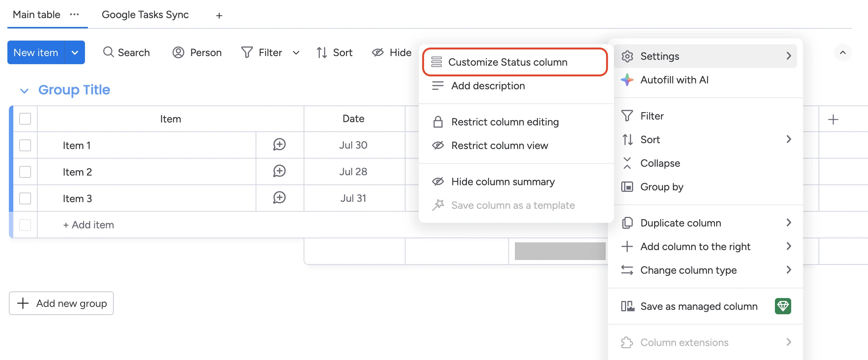
Task: Click the Duplicate column icon
Action: [627, 223]
